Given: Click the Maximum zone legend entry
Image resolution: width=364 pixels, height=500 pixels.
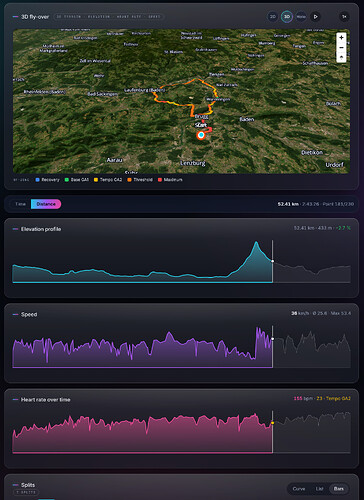Looking at the screenshot, I should 170,180.
